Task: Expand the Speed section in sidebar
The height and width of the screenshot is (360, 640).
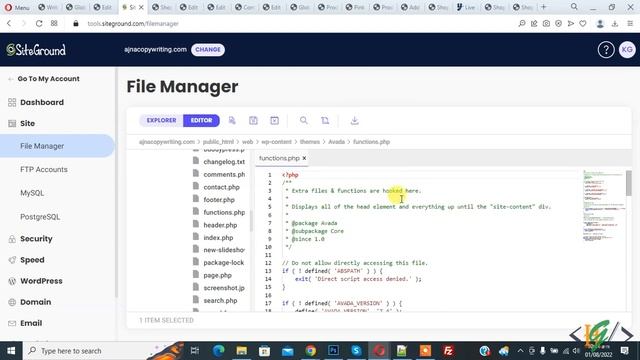Action: (x=32, y=260)
